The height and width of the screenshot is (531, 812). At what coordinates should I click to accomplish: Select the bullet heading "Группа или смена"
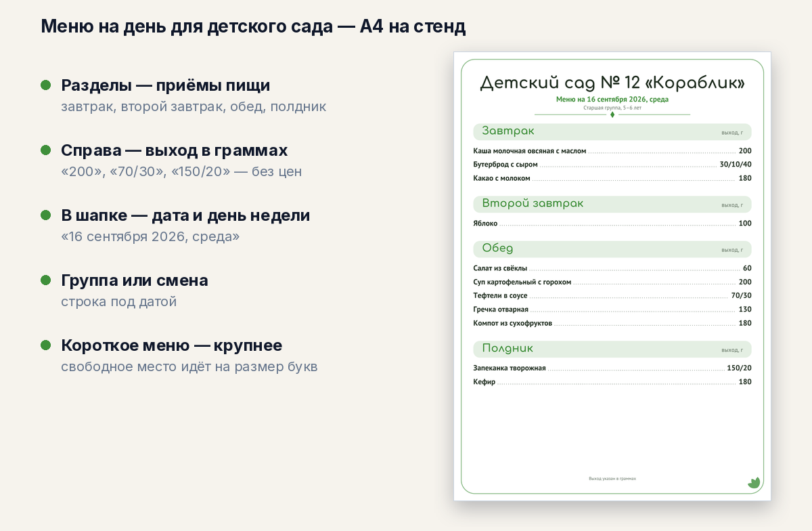point(135,280)
